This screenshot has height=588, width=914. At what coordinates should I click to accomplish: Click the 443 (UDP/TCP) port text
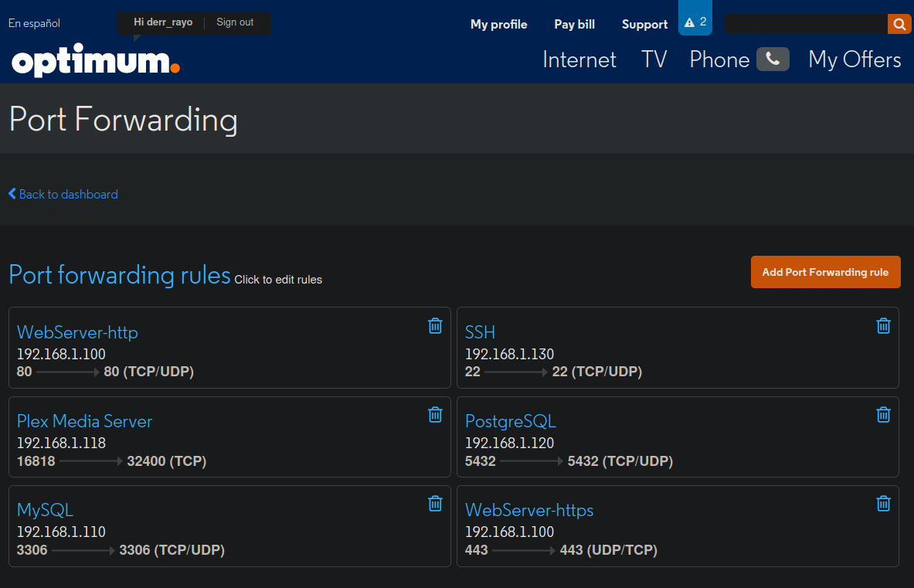609,549
